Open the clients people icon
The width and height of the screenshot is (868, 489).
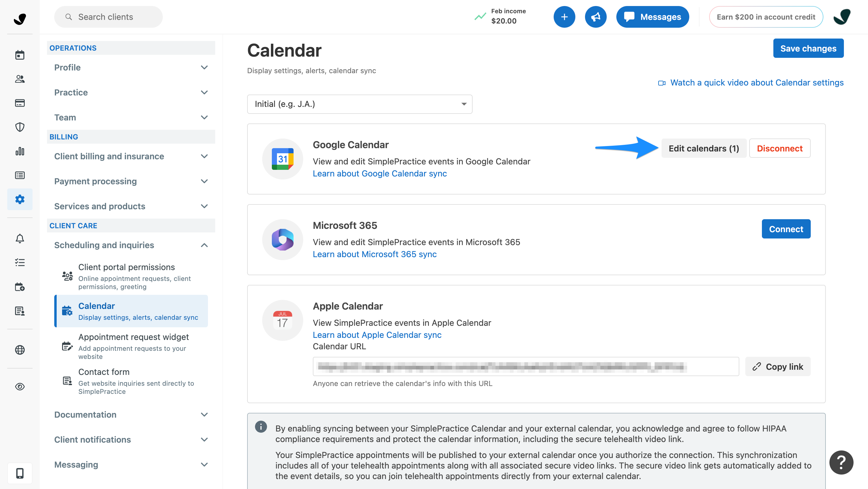(x=20, y=79)
